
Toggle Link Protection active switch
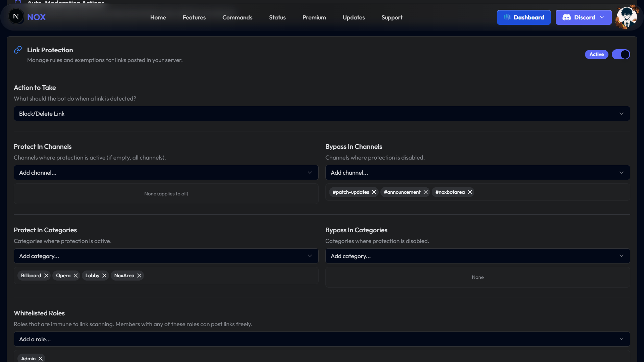[621, 54]
